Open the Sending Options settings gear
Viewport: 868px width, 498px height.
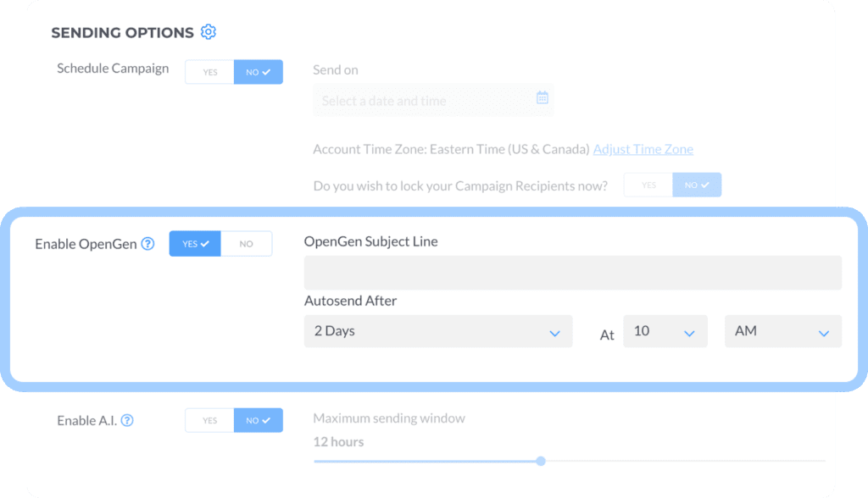(209, 31)
